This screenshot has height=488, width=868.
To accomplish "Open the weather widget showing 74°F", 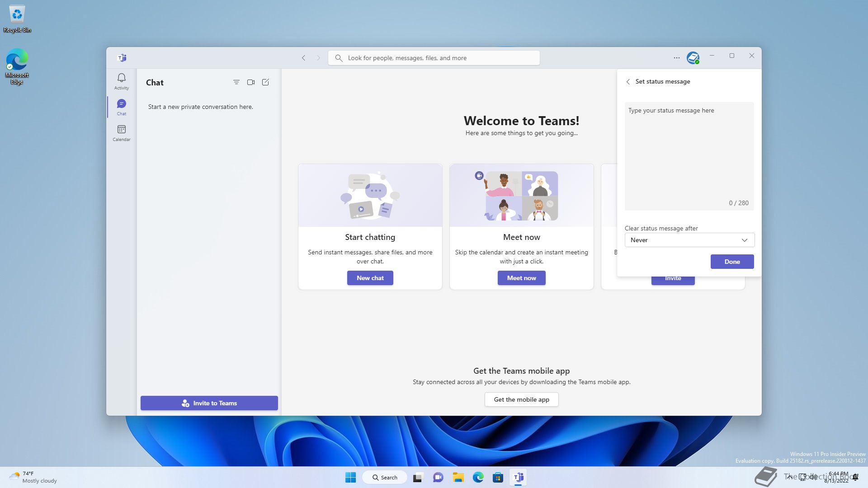I will [x=33, y=477].
